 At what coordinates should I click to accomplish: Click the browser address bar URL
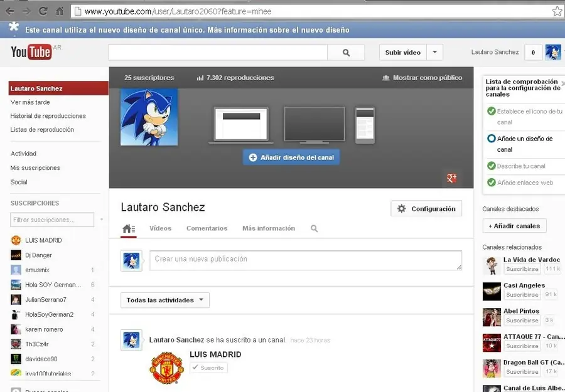(x=178, y=11)
